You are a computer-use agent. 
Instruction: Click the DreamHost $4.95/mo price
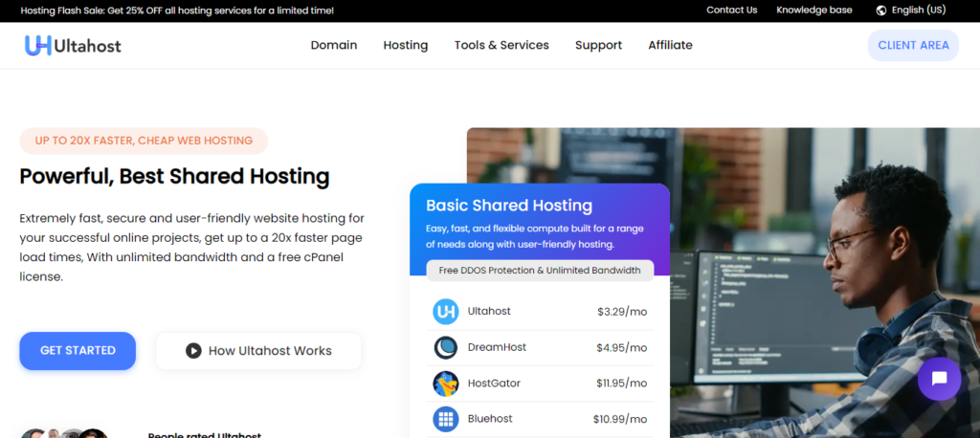point(621,347)
